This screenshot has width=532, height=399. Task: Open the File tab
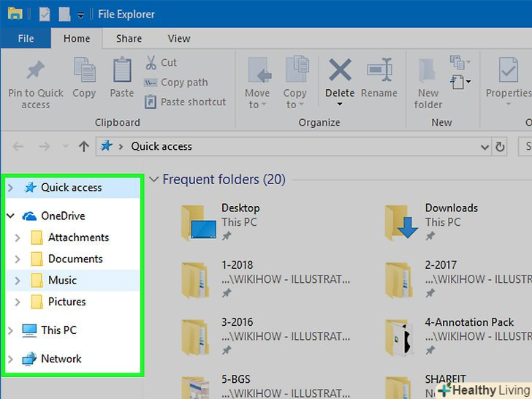point(26,38)
